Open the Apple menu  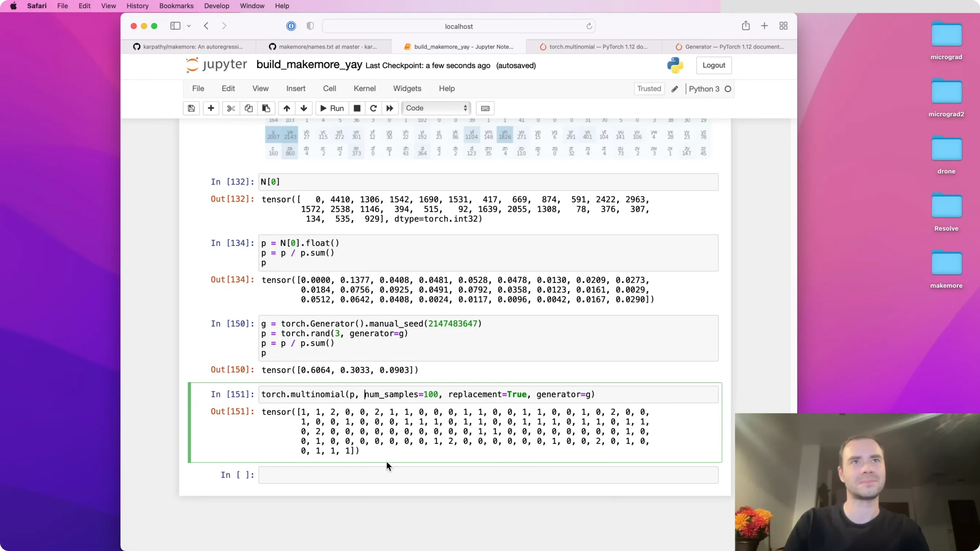click(13, 6)
